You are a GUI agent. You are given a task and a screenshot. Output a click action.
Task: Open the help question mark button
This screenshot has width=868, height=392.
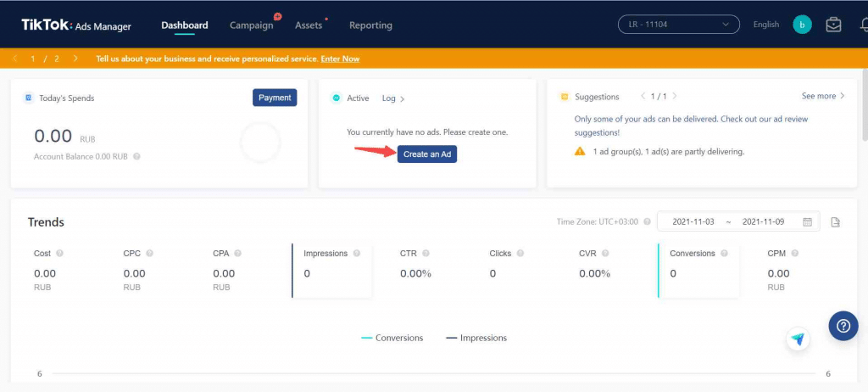point(843,326)
